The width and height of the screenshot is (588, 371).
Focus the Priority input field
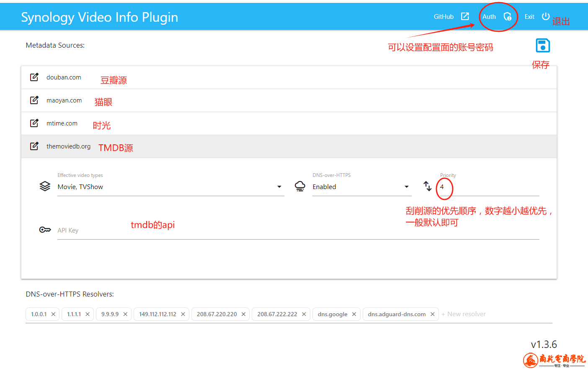[489, 187]
